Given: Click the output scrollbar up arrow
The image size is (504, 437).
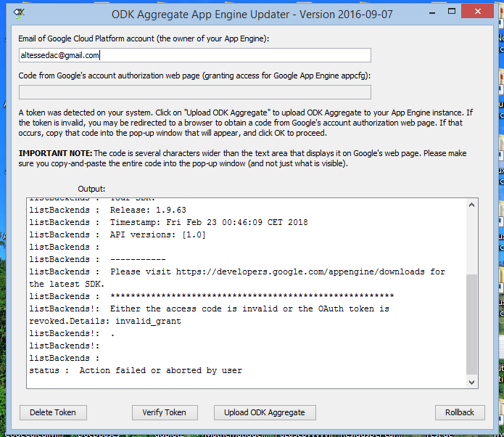Looking at the screenshot, I should click(471, 205).
